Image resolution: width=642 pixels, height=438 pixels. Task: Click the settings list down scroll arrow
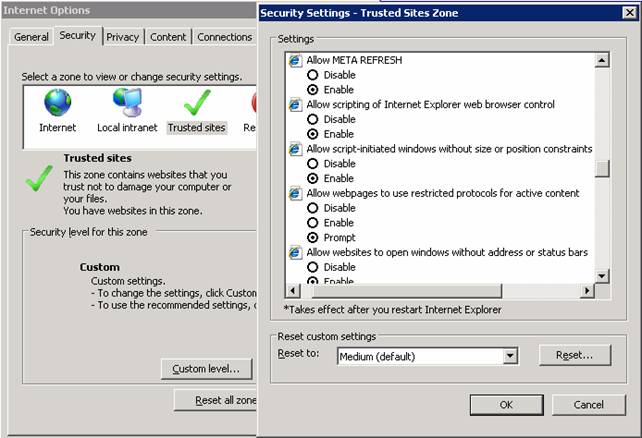point(602,276)
